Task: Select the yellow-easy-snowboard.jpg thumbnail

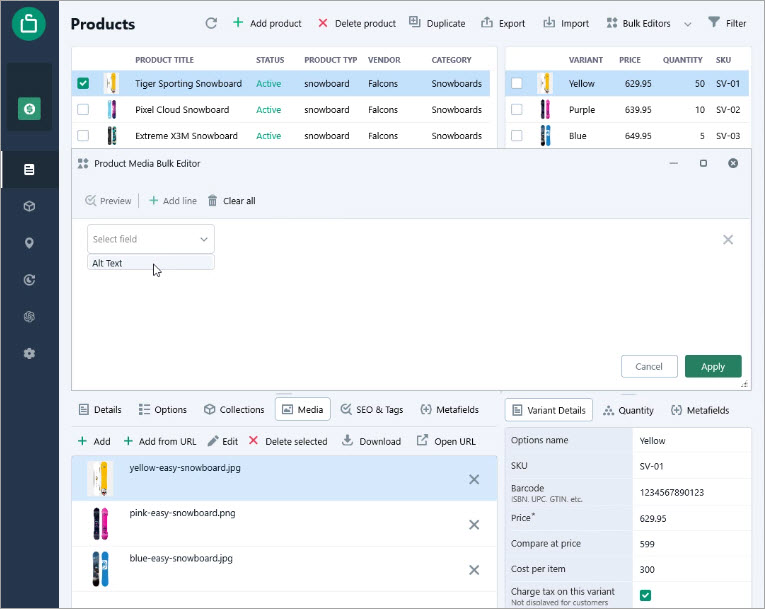Action: (x=101, y=479)
